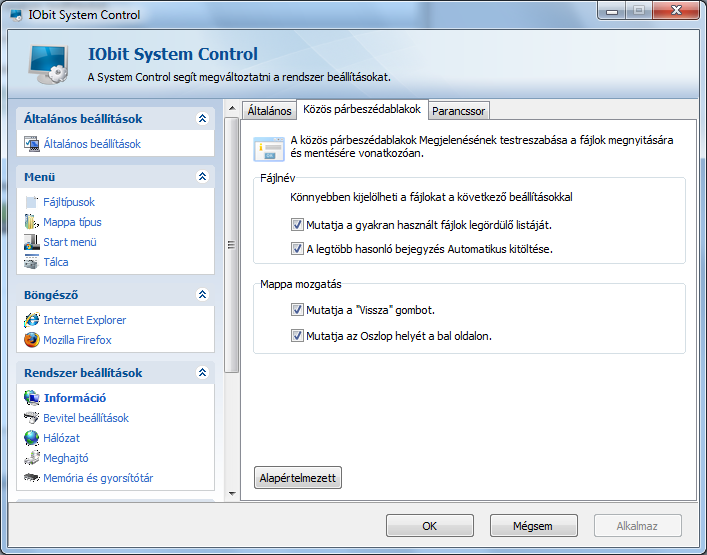Viewport: 707px width, 555px height.
Task: Click the Hálózat globe icon
Action: [x=32, y=438]
